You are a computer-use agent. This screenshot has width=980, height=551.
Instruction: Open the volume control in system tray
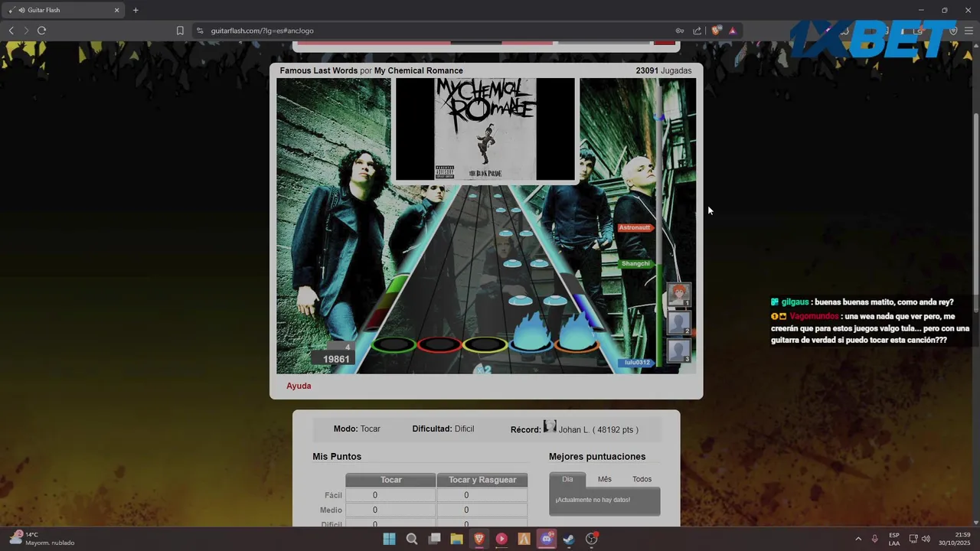[926, 539]
